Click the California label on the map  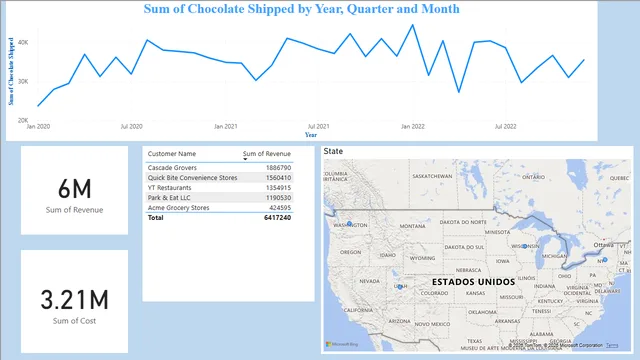358,310
